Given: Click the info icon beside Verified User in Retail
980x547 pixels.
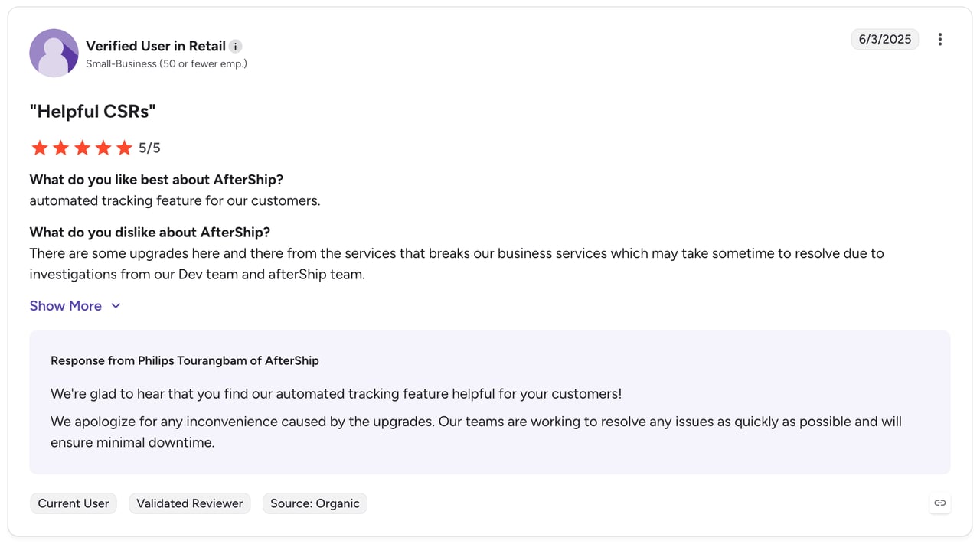Looking at the screenshot, I should [x=236, y=47].
